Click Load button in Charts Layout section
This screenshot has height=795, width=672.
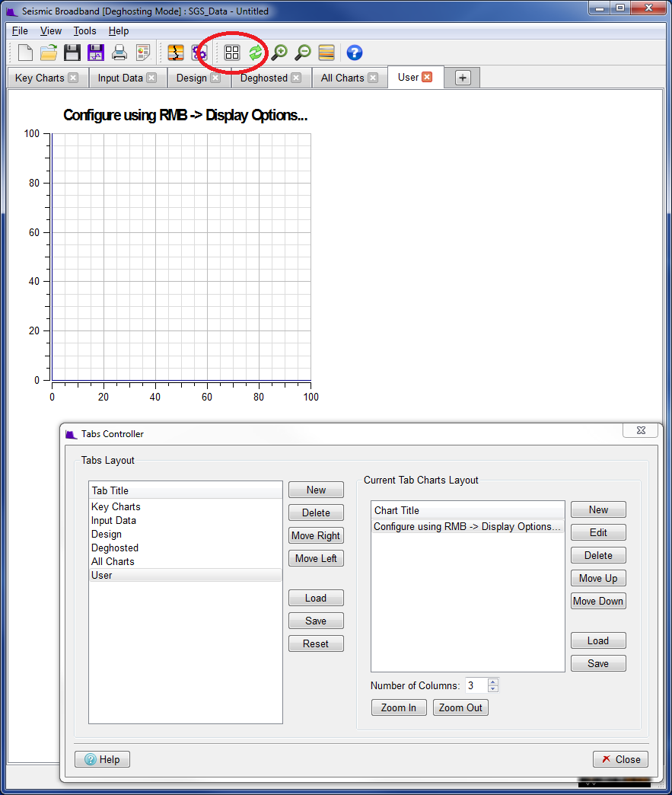pyautogui.click(x=598, y=640)
